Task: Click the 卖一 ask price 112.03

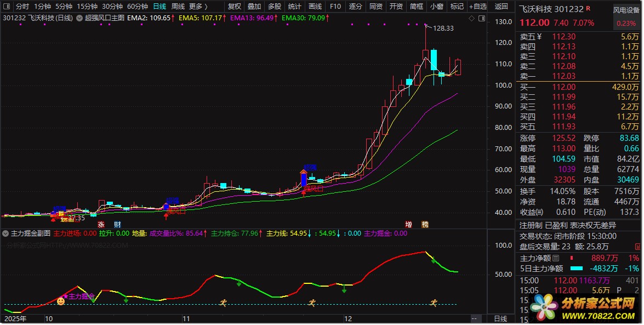Action: point(563,76)
